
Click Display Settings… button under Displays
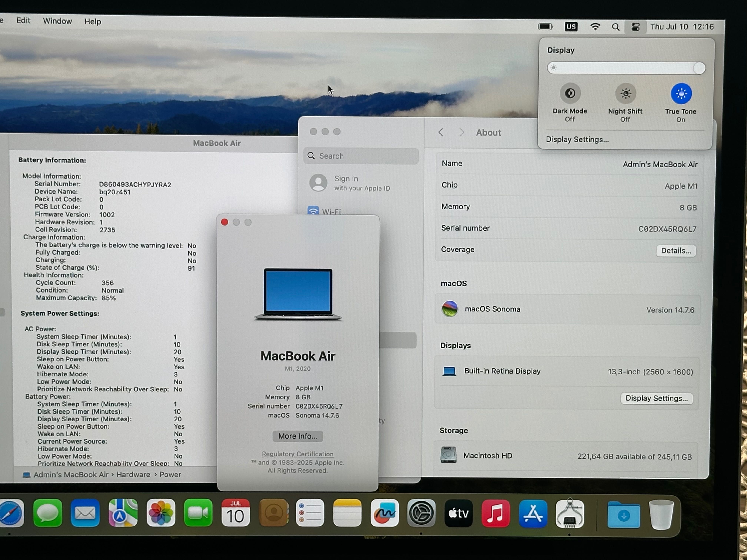(656, 398)
